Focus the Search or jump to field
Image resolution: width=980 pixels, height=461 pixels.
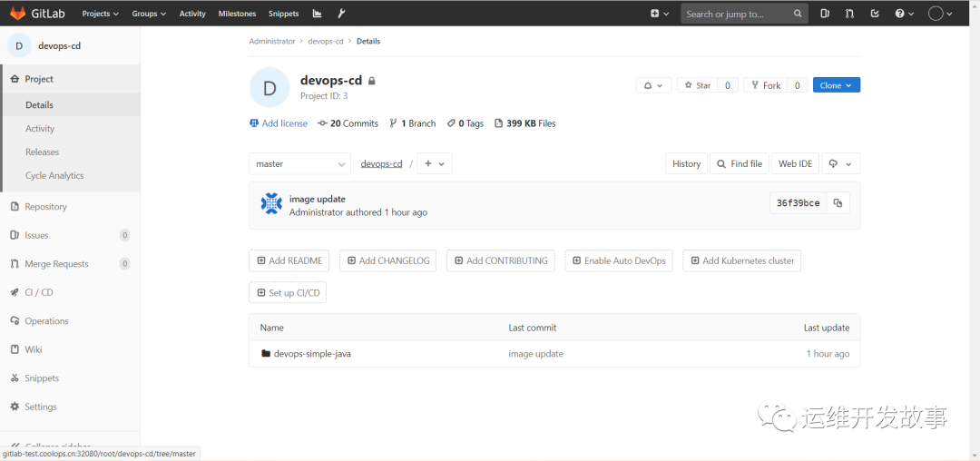coord(744,13)
